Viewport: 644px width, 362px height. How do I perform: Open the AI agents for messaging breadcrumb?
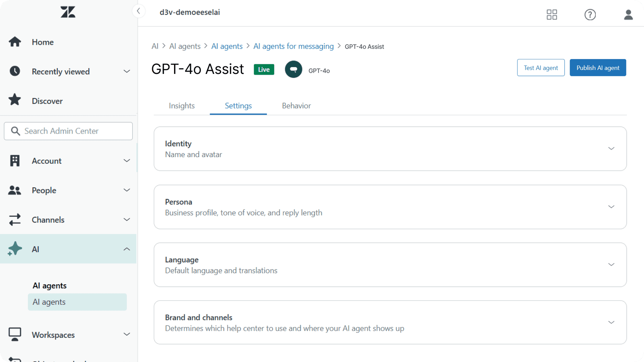pos(293,46)
